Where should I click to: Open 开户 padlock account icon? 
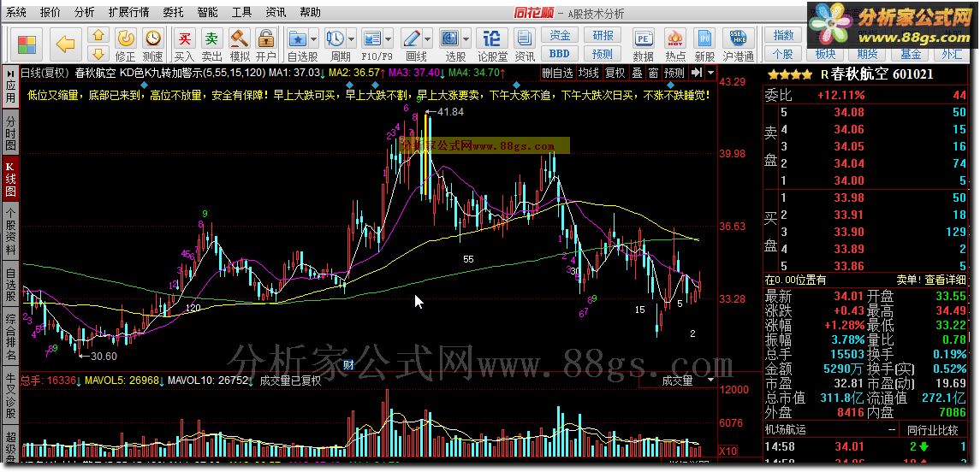coord(266,39)
